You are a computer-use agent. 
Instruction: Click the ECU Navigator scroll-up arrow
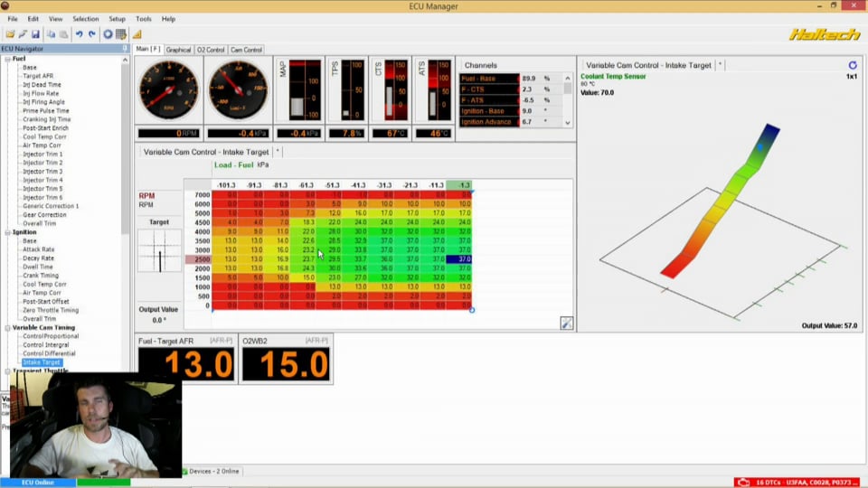125,60
